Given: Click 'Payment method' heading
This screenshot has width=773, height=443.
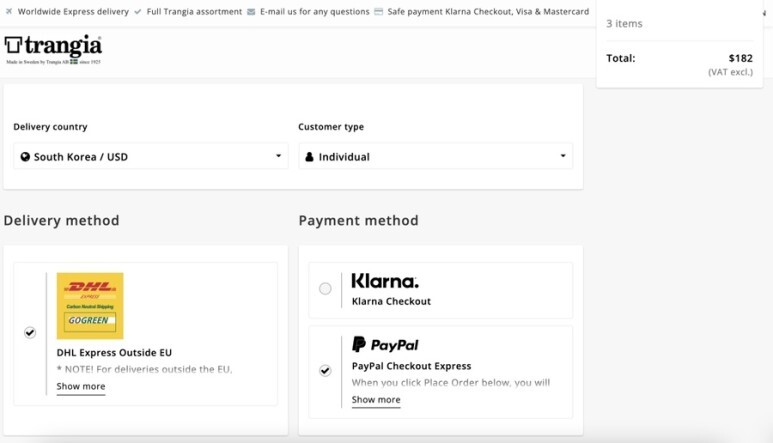Looking at the screenshot, I should coord(358,220).
